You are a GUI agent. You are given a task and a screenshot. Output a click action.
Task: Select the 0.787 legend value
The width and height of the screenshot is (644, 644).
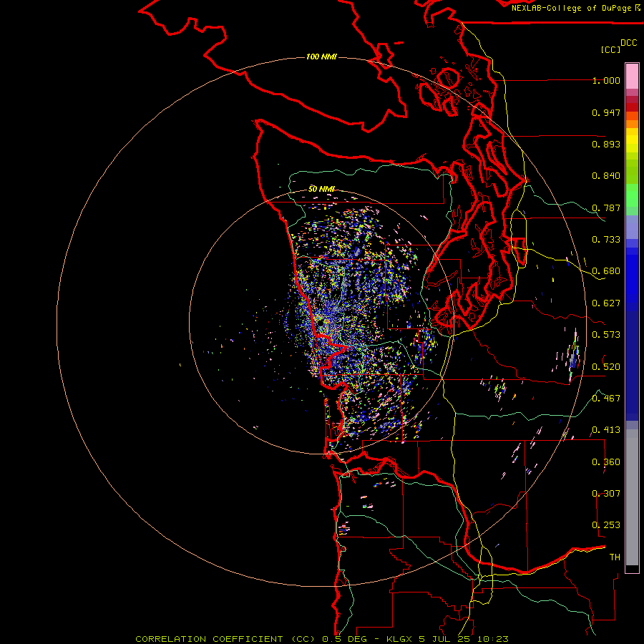[606, 208]
